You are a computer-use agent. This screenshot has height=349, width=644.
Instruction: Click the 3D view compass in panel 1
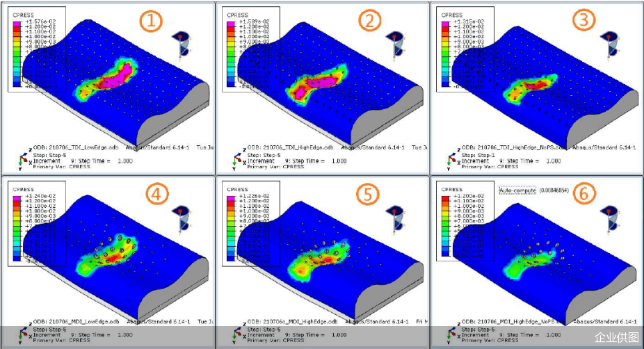[x=184, y=44]
